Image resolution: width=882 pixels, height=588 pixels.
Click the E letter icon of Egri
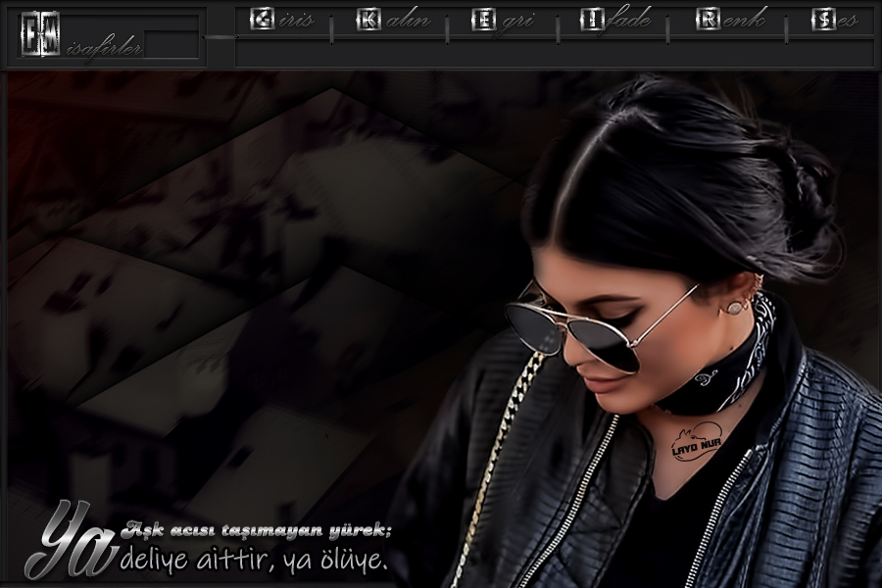click(483, 20)
